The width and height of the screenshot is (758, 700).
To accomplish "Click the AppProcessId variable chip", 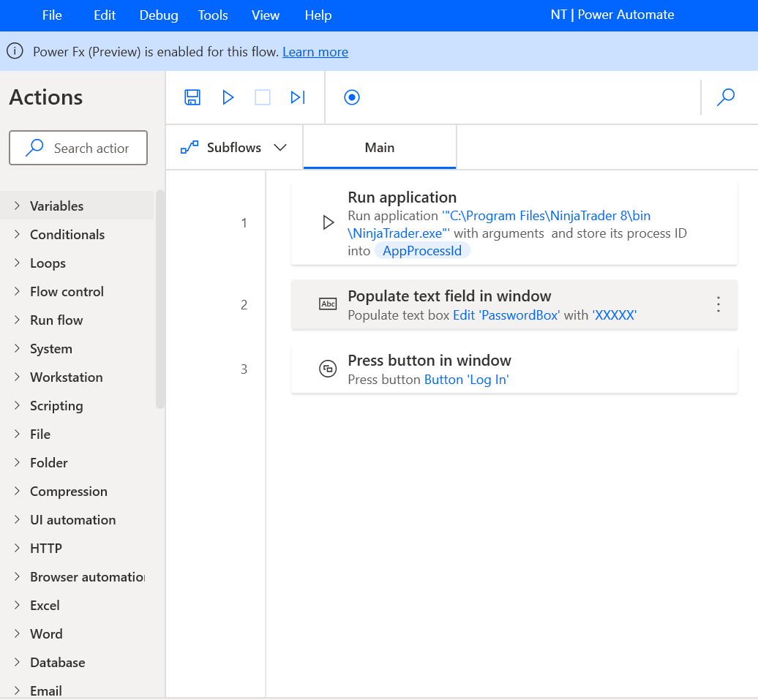I will pyautogui.click(x=422, y=250).
